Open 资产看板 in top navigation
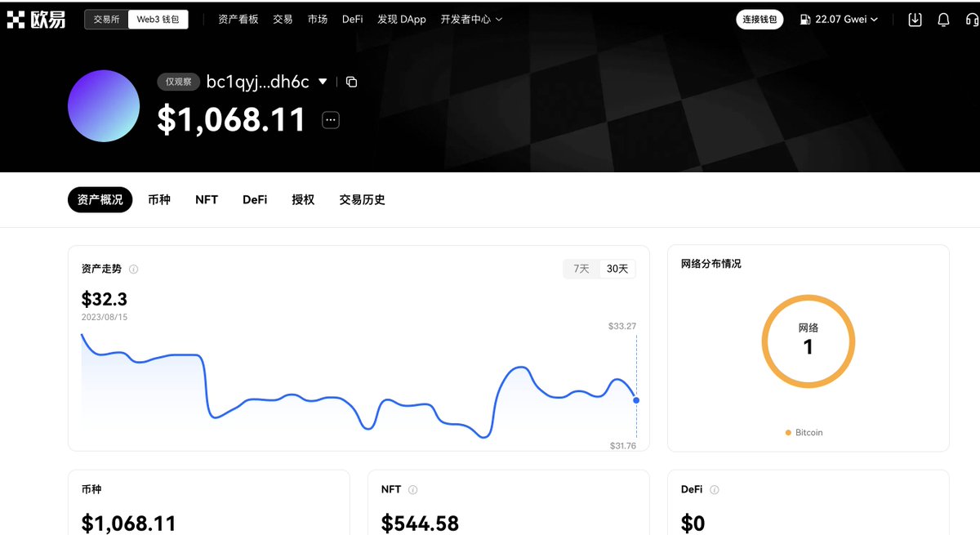The width and height of the screenshot is (980, 535). [238, 20]
